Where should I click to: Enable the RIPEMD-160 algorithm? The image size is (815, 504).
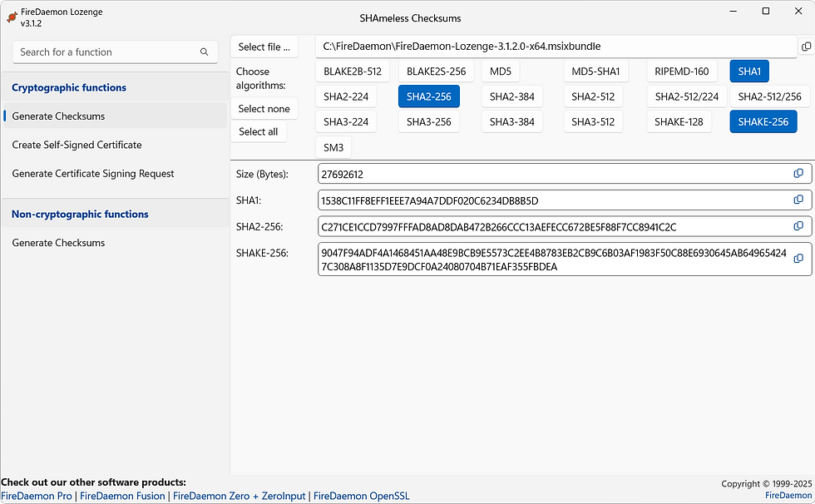[x=682, y=72]
